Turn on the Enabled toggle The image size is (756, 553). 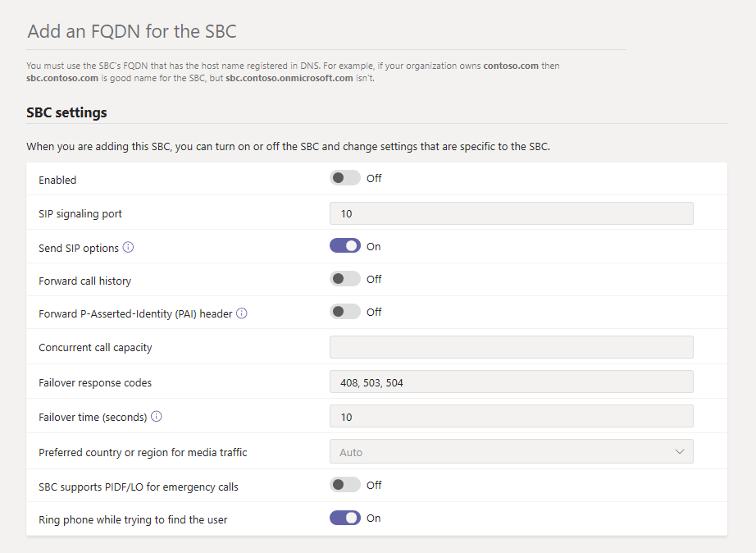point(345,178)
